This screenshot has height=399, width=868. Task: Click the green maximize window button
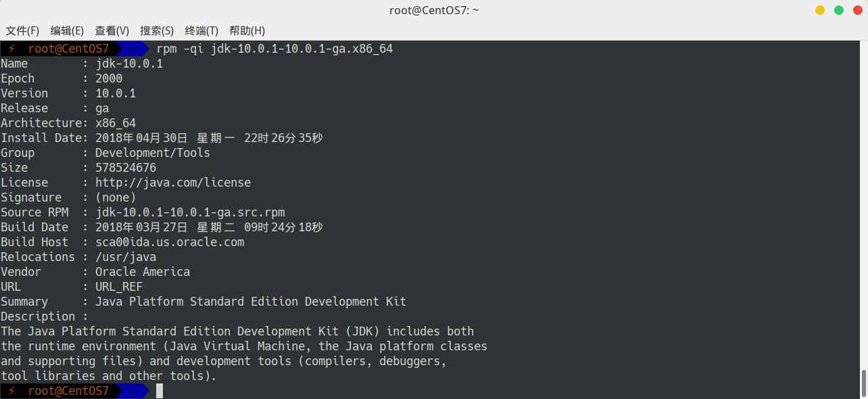[x=839, y=10]
